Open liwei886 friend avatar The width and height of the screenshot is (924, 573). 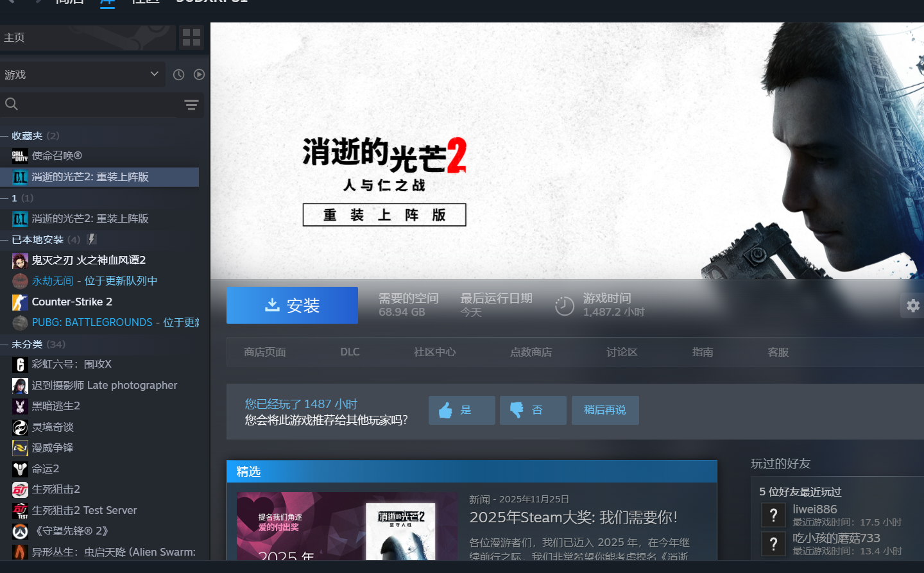pyautogui.click(x=773, y=515)
